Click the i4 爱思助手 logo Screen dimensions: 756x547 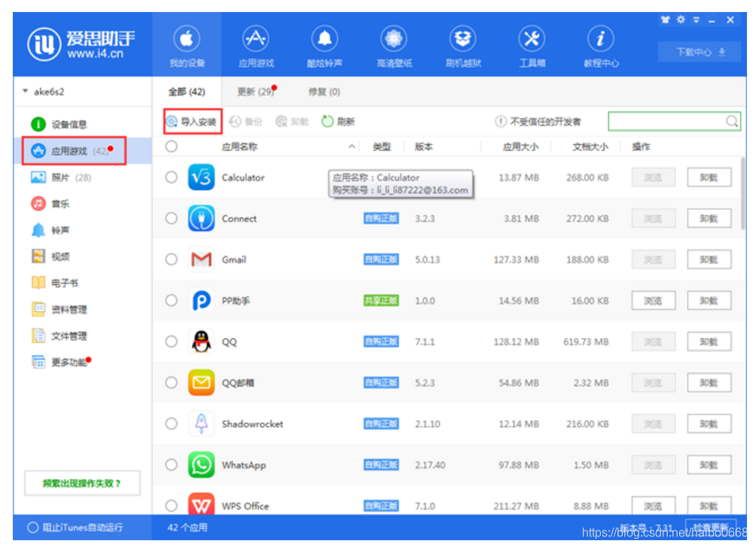(x=81, y=44)
